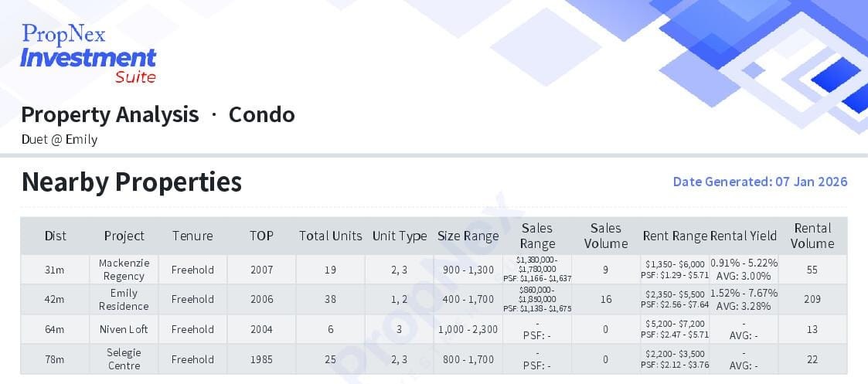Select the Tenure column header

192,236
